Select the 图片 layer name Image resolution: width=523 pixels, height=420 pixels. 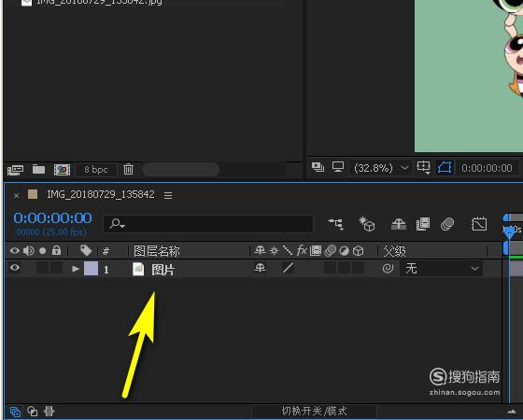(x=163, y=270)
